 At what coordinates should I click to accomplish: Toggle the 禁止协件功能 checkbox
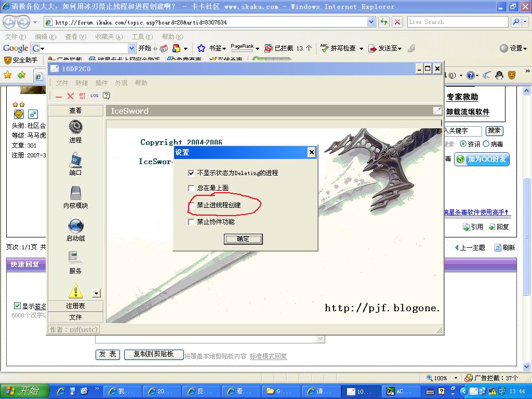(x=191, y=222)
